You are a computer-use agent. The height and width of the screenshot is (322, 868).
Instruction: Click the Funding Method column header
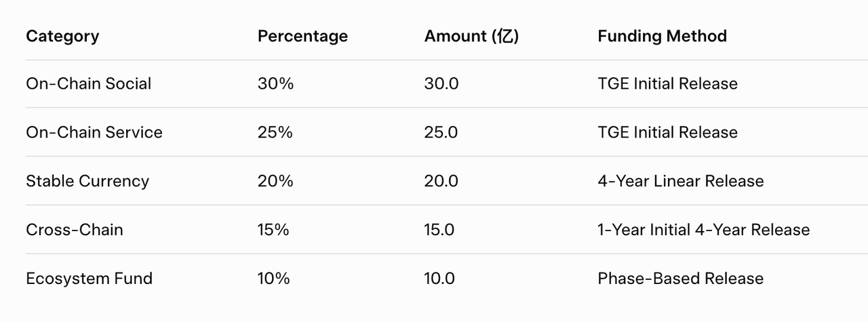coord(662,37)
